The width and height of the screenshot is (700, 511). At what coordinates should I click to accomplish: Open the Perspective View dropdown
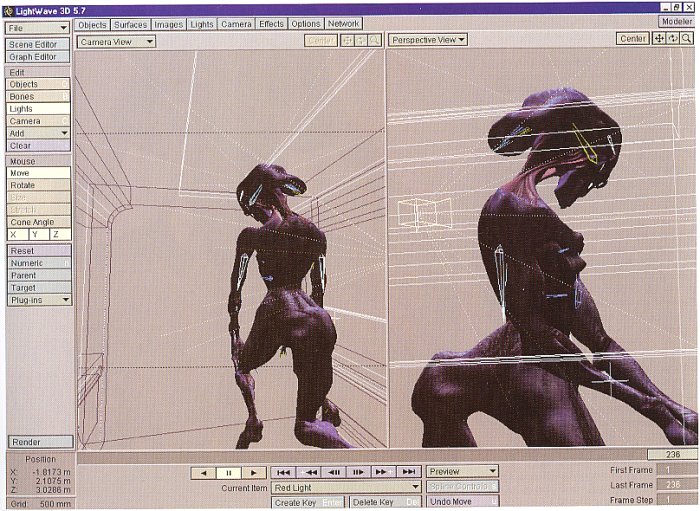point(428,40)
